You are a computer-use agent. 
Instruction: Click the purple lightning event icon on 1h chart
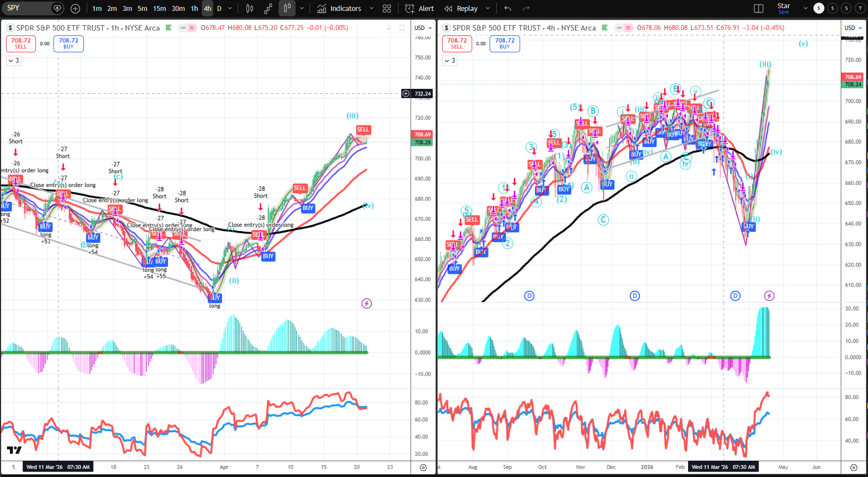pos(367,304)
